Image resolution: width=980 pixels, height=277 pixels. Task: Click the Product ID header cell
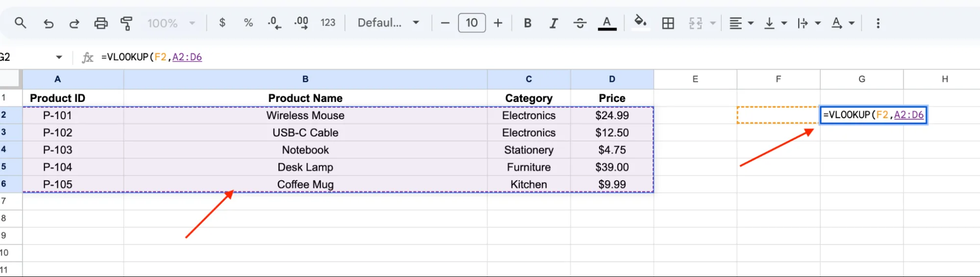(x=73, y=98)
